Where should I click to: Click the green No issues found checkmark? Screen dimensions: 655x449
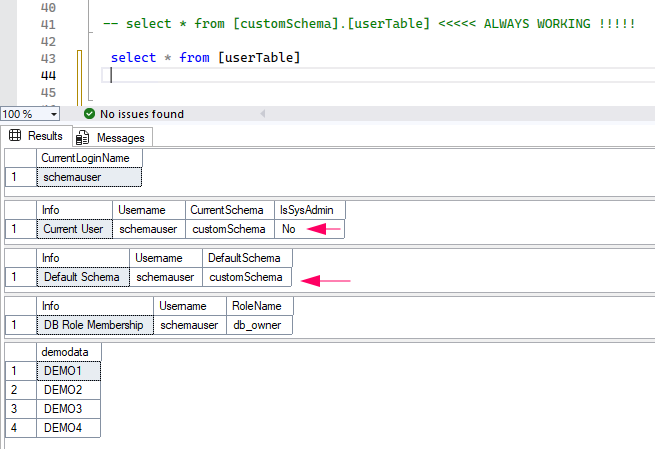[x=90, y=114]
